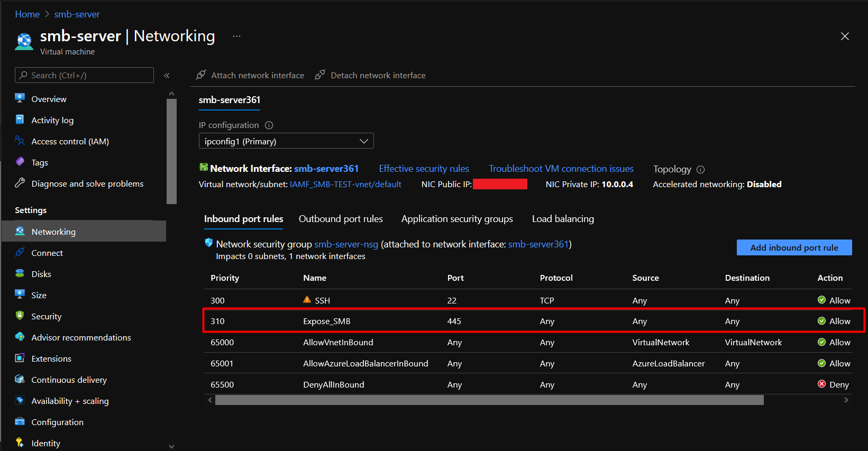
Task: Click the Deny action in DenyAllInBound row
Action: pyautogui.click(x=833, y=384)
